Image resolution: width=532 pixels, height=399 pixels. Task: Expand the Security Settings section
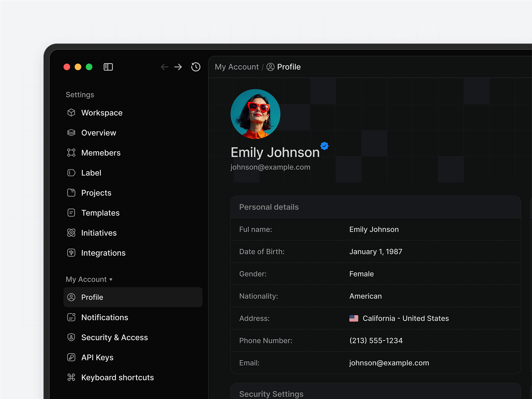[271, 394]
